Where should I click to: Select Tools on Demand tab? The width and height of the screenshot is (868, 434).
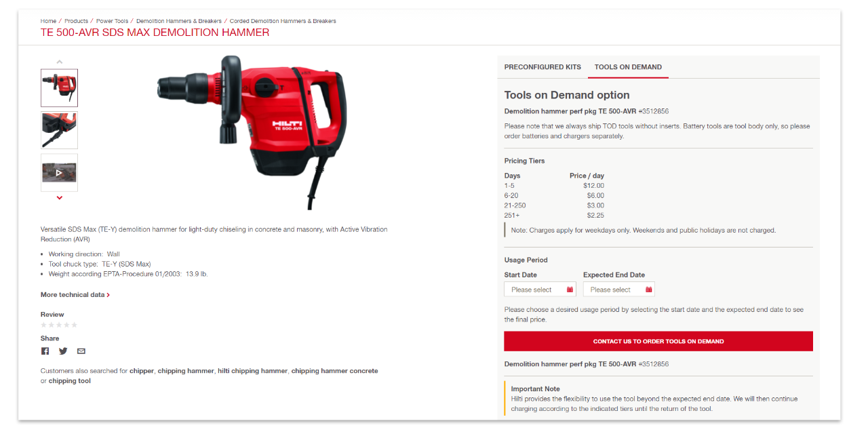[x=628, y=67]
